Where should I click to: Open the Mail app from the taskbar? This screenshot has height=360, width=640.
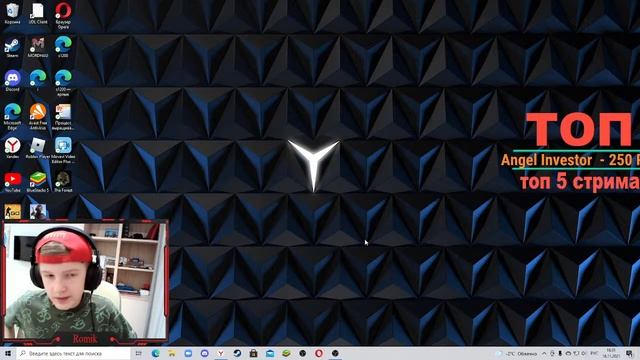270,353
